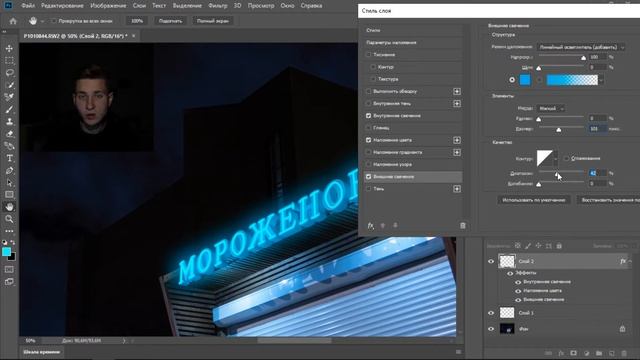The image size is (640, 360).
Task: Open the Метод dropdown set to Мягкий
Action: pos(550,108)
